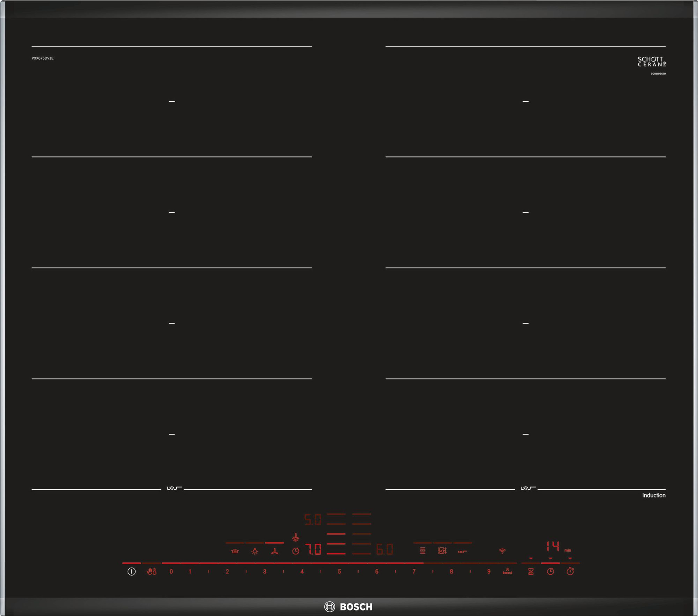This screenshot has width=698, height=616.
Task: Select power level 9 on scale
Action: (489, 571)
